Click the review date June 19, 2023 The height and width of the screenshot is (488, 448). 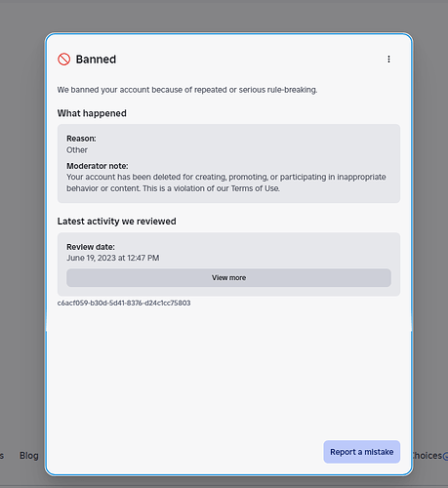(x=113, y=258)
